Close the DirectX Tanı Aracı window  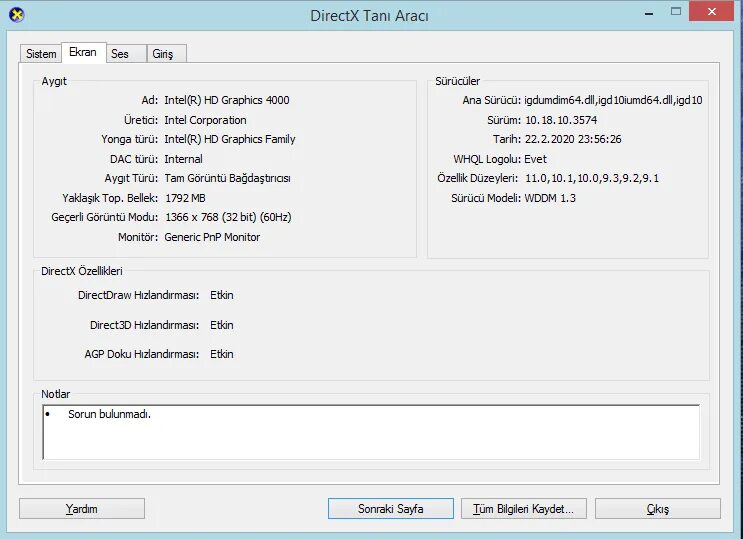tap(711, 12)
